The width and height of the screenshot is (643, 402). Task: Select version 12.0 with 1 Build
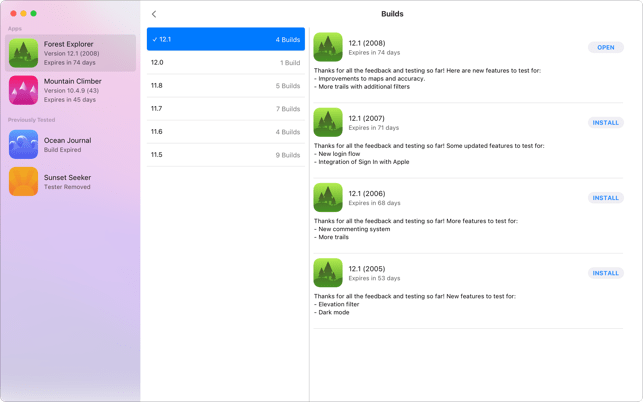pyautogui.click(x=226, y=62)
